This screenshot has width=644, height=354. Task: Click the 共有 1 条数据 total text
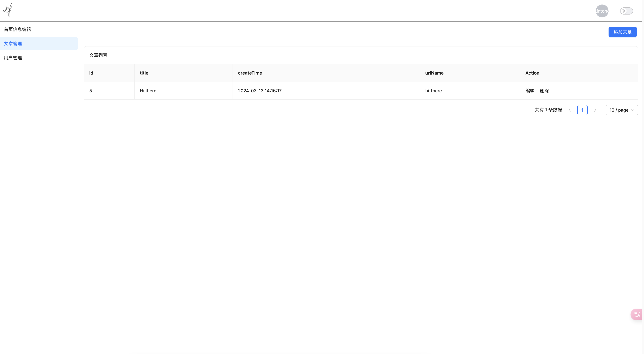[548, 110]
